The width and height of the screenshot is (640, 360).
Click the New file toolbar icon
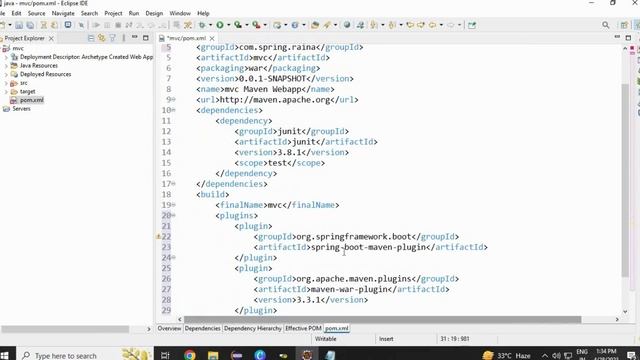coord(2,25)
